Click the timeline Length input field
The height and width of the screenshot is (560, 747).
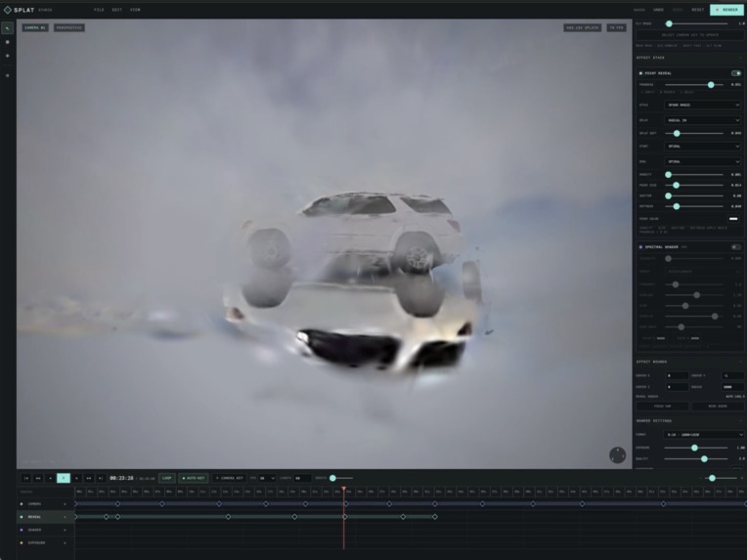[302, 478]
